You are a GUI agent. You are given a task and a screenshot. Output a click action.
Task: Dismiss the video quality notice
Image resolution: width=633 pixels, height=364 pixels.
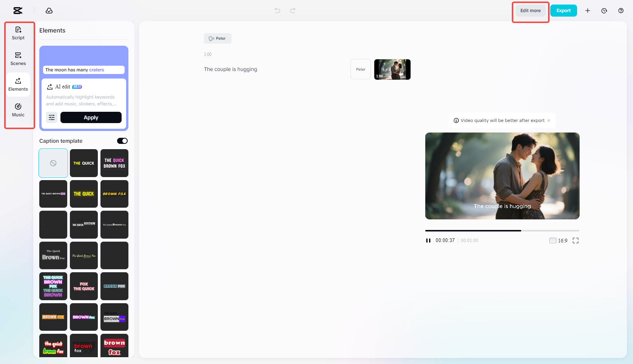click(x=549, y=120)
